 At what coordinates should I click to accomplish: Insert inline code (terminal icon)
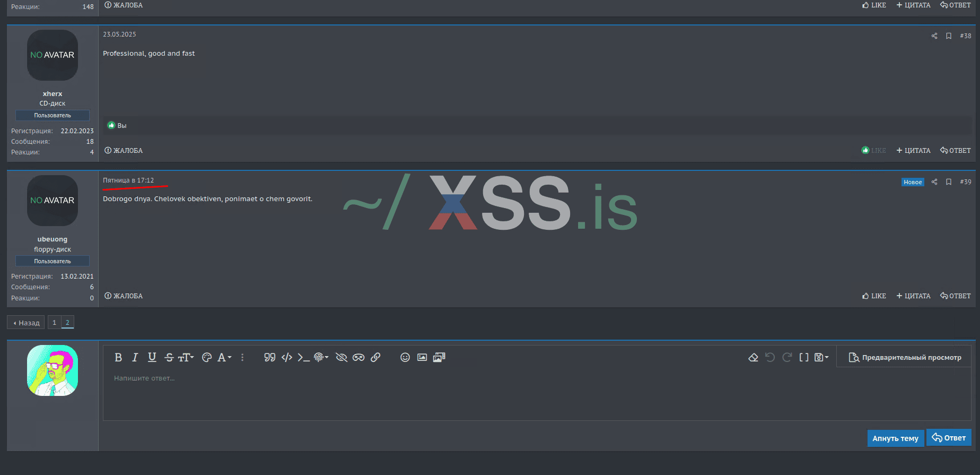[303, 358]
